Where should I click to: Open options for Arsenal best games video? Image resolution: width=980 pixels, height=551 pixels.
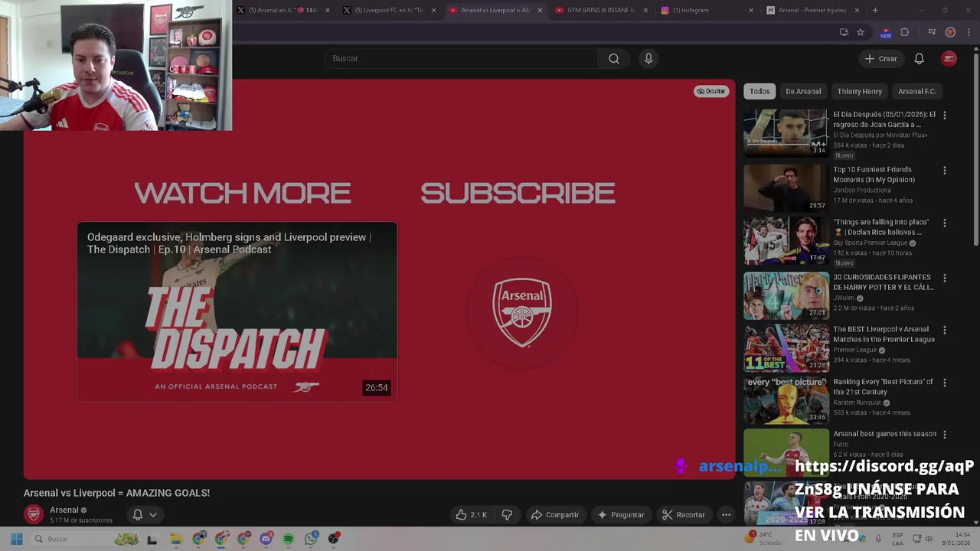944,434
